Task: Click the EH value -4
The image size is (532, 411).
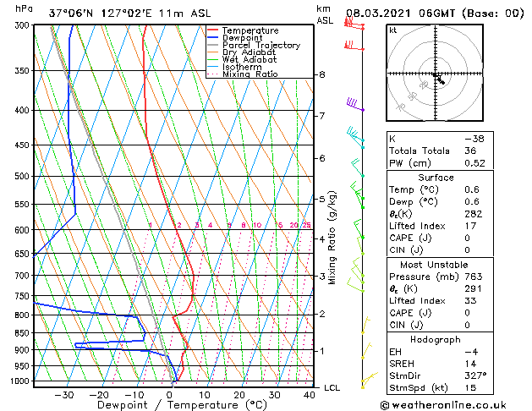Action: 470,352
